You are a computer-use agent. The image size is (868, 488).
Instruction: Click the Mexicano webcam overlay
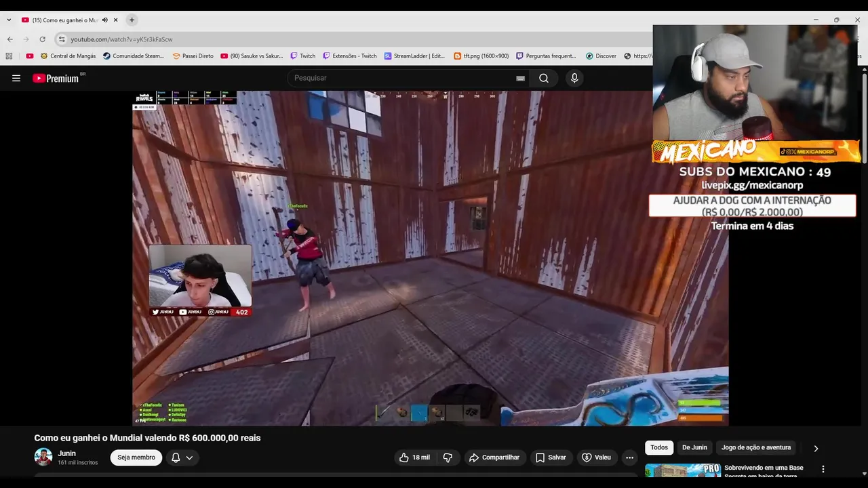(756, 83)
